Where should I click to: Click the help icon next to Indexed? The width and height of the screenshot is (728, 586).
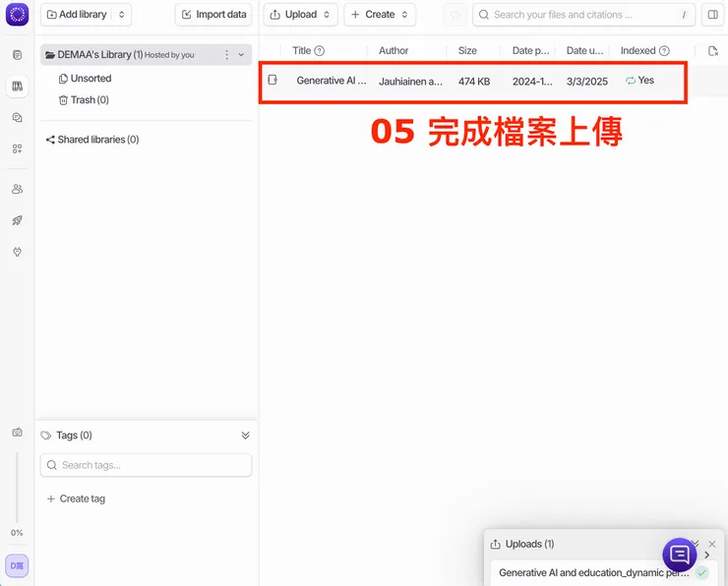point(664,50)
